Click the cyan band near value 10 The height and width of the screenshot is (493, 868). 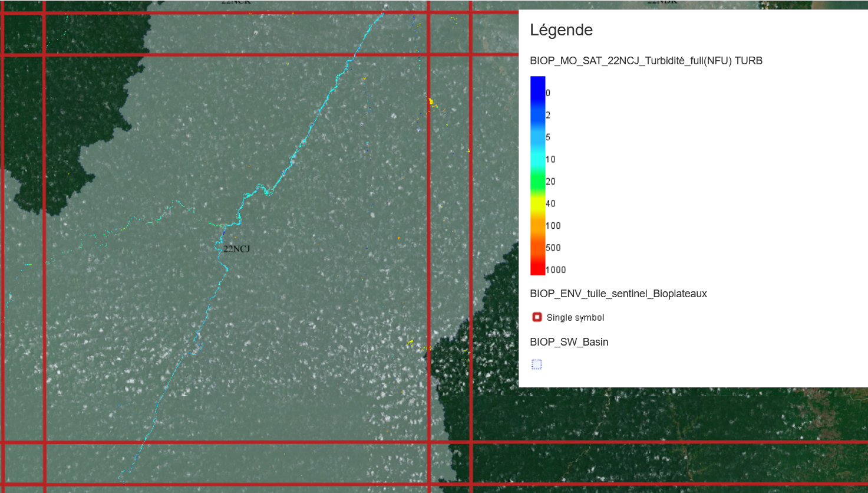click(537, 159)
